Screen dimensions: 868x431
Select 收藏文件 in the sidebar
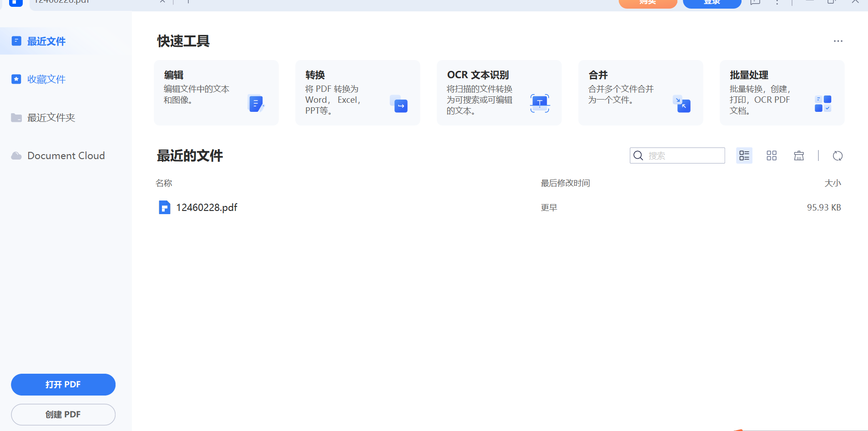(x=46, y=79)
